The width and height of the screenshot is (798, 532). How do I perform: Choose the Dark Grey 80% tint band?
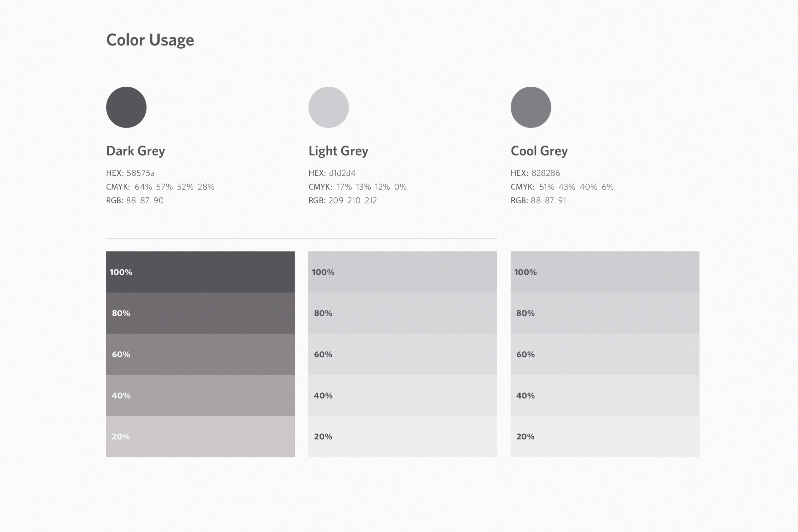click(x=200, y=313)
